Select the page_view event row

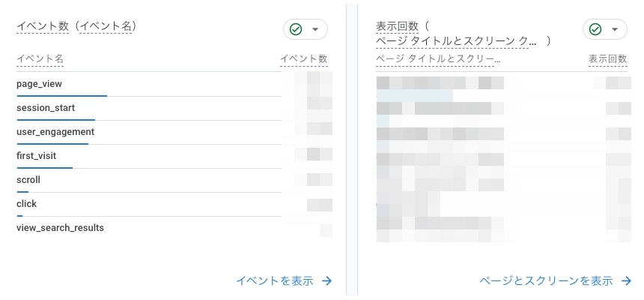click(x=174, y=84)
